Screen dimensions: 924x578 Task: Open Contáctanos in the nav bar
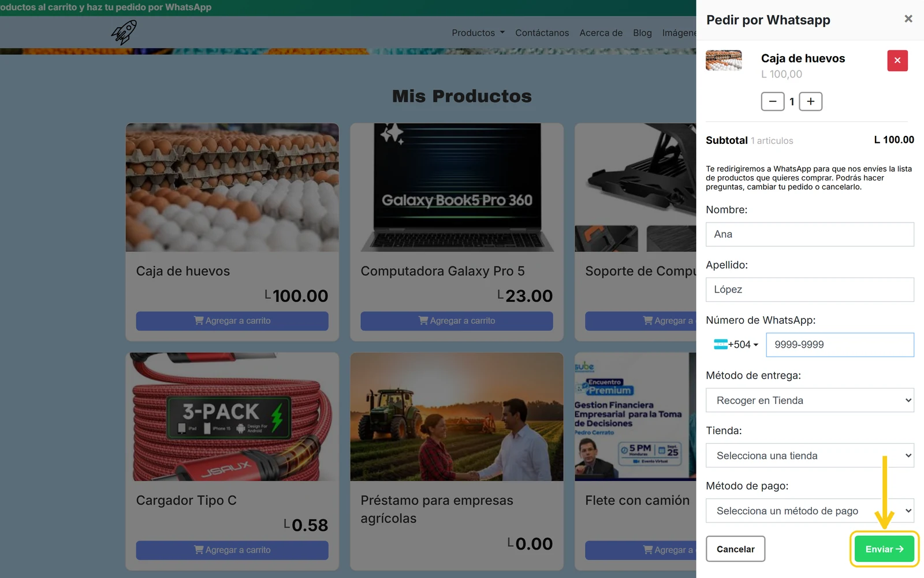(542, 33)
